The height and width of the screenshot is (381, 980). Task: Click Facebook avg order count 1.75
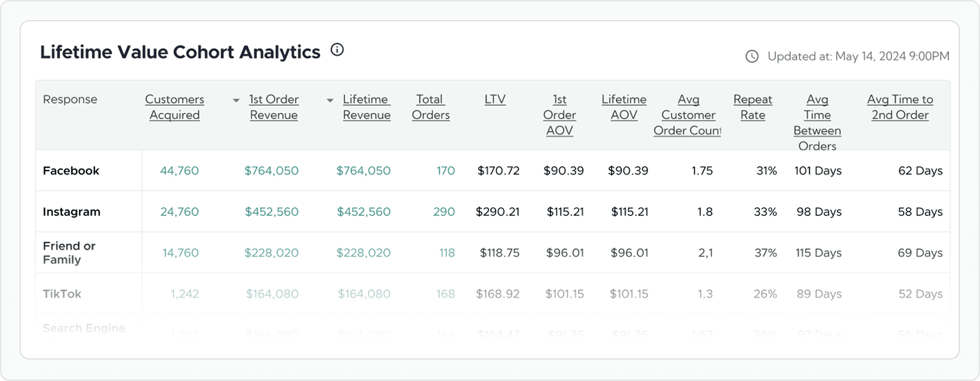(702, 171)
